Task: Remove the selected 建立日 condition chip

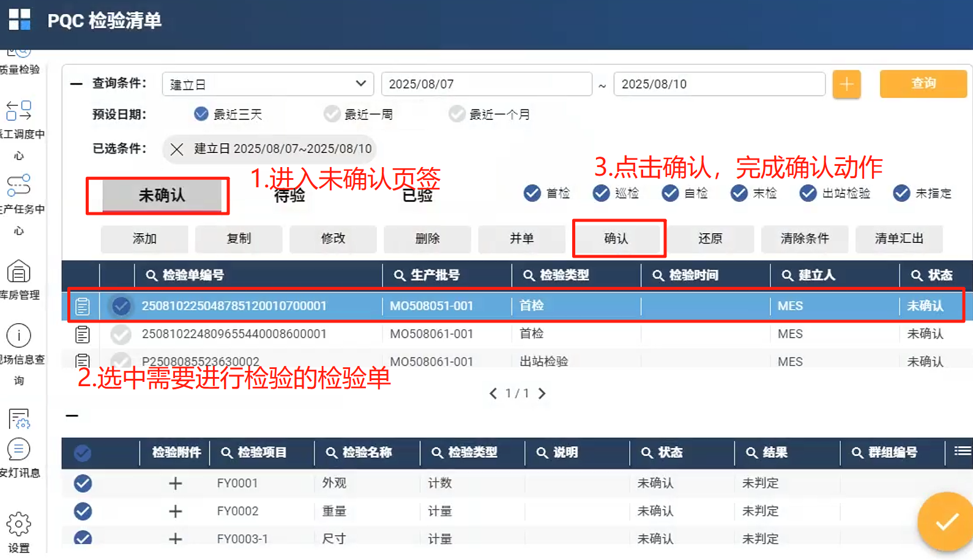Action: [x=177, y=149]
